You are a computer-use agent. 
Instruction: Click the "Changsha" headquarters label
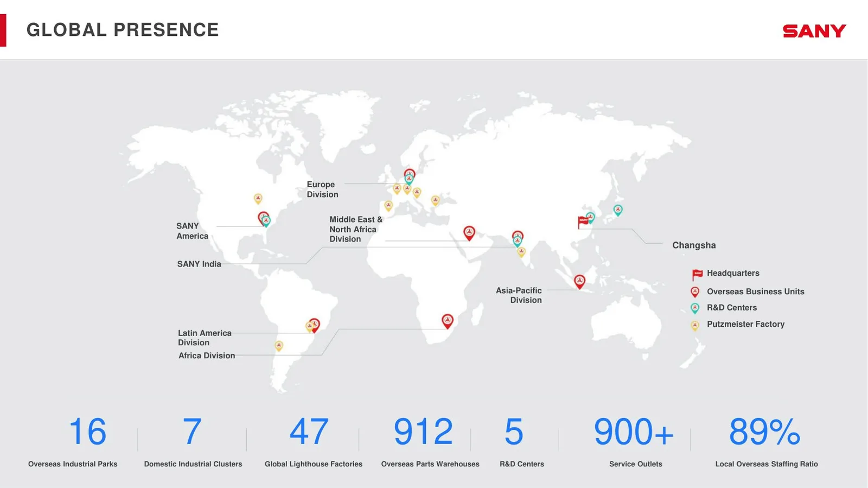[694, 245]
